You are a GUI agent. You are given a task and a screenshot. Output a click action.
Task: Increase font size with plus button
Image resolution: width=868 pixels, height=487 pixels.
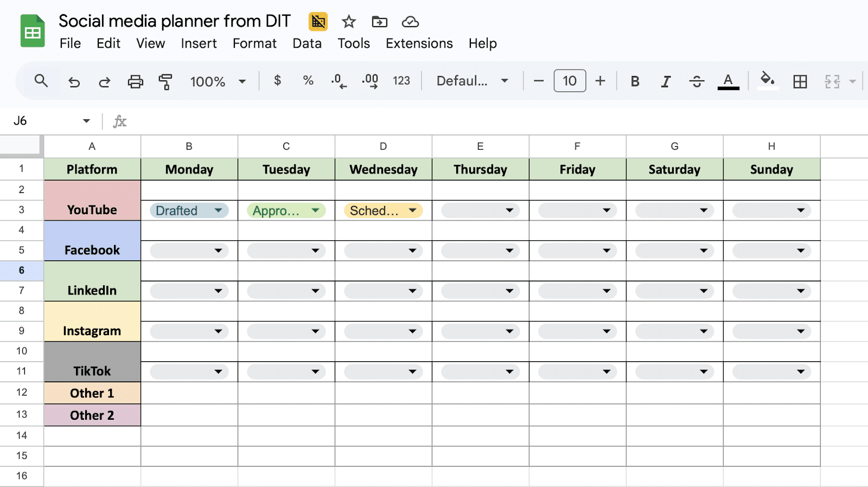[600, 81]
